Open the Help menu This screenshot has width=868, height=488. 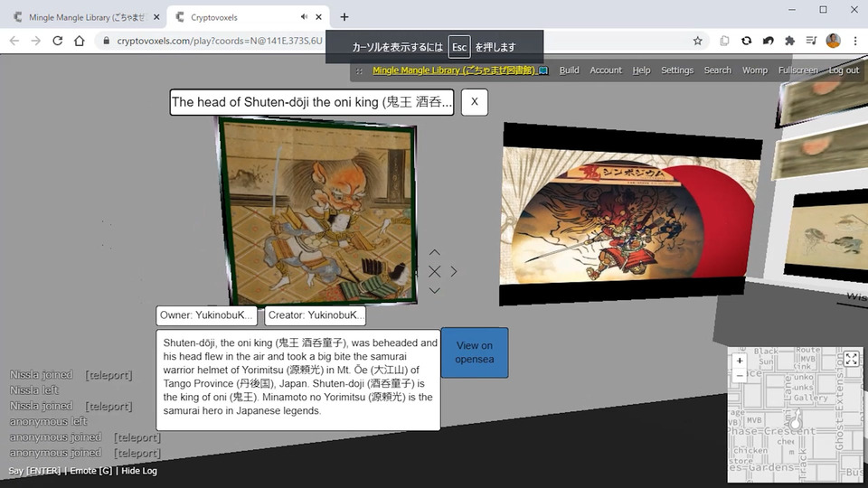[x=642, y=70]
